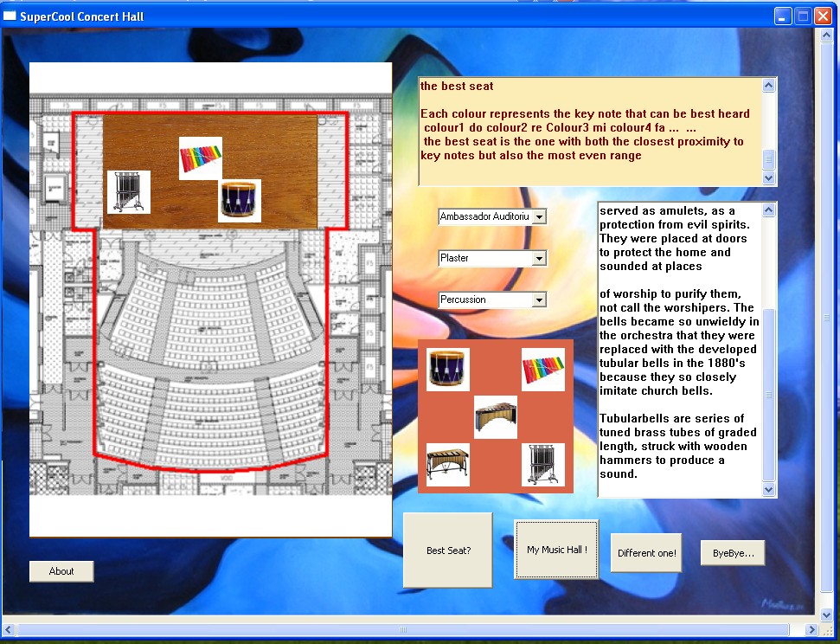Click text "key notes but also the most even range"
The width and height of the screenshot is (840, 644).
click(x=531, y=156)
